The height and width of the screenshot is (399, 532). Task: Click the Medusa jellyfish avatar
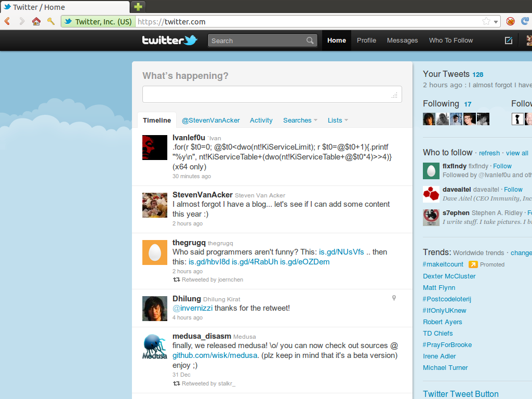coord(155,346)
